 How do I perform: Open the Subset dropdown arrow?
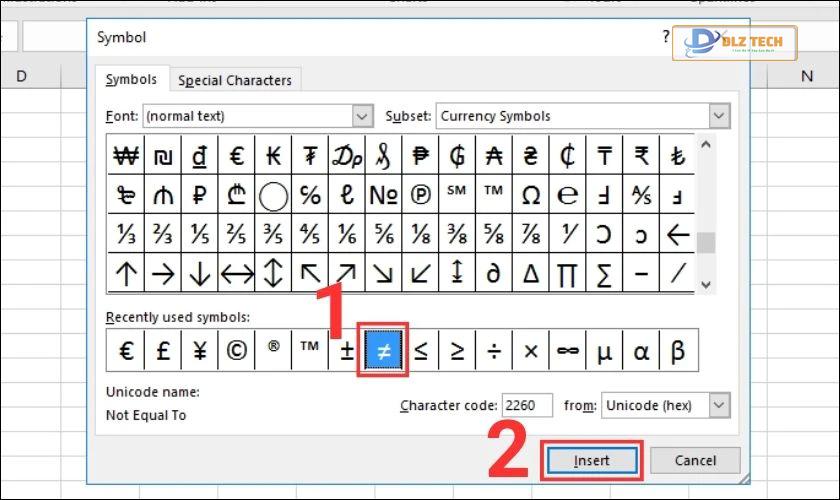point(719,116)
